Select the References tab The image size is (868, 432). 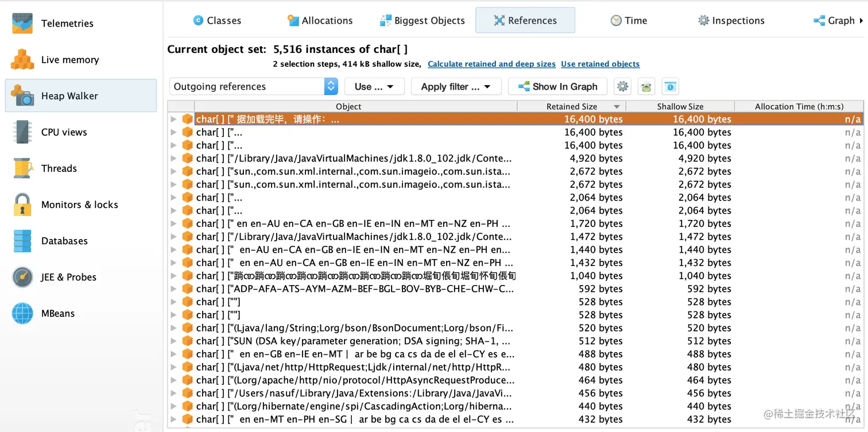click(x=525, y=21)
